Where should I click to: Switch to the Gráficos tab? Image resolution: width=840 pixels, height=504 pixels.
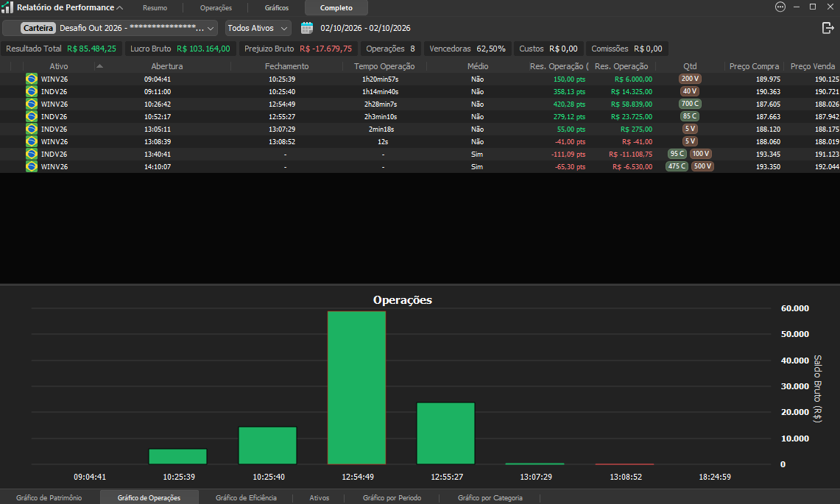(276, 8)
